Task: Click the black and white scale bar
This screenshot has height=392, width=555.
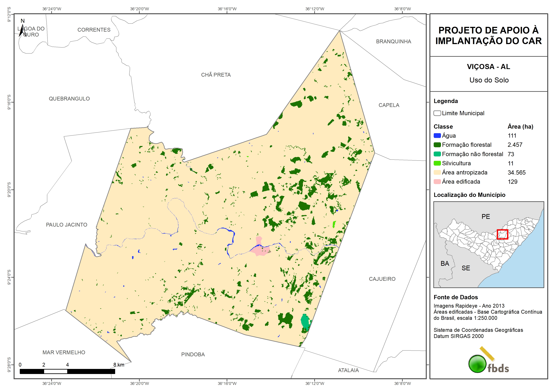Action: click(x=67, y=371)
